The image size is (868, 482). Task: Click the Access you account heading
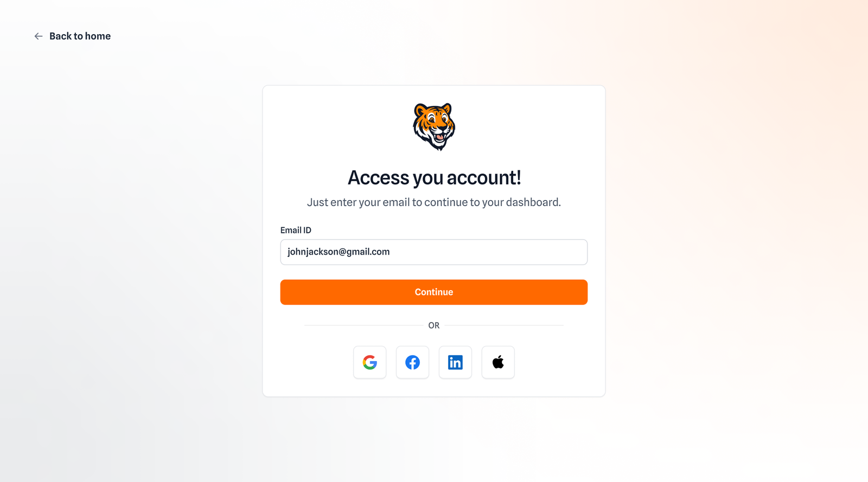(x=434, y=178)
